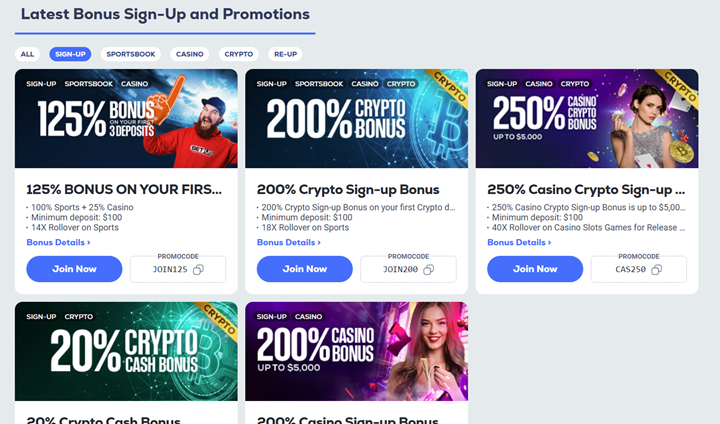Show only CRYPTO promotions
This screenshot has width=720, height=424.
[239, 54]
